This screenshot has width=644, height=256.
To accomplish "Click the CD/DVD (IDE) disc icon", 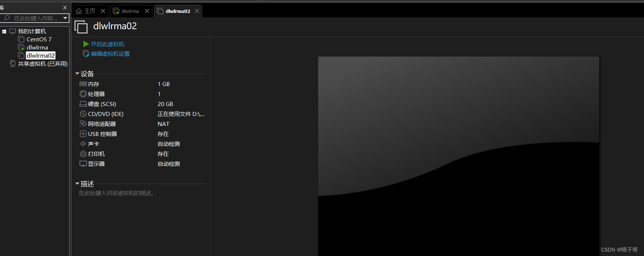I will pos(83,114).
